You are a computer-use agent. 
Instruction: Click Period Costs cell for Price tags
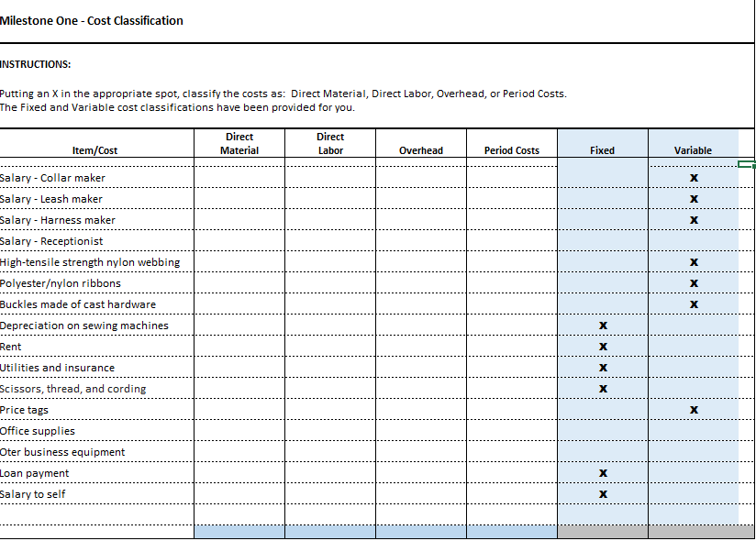(512, 410)
